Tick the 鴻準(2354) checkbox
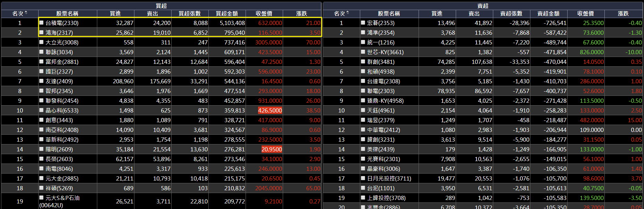This screenshot has height=209, width=644. point(363,32)
